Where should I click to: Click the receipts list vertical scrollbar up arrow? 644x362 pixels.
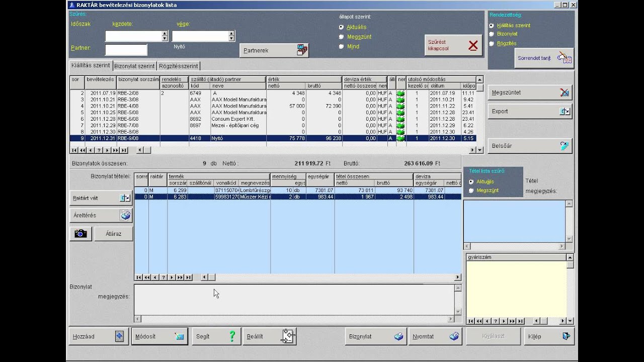tap(479, 79)
